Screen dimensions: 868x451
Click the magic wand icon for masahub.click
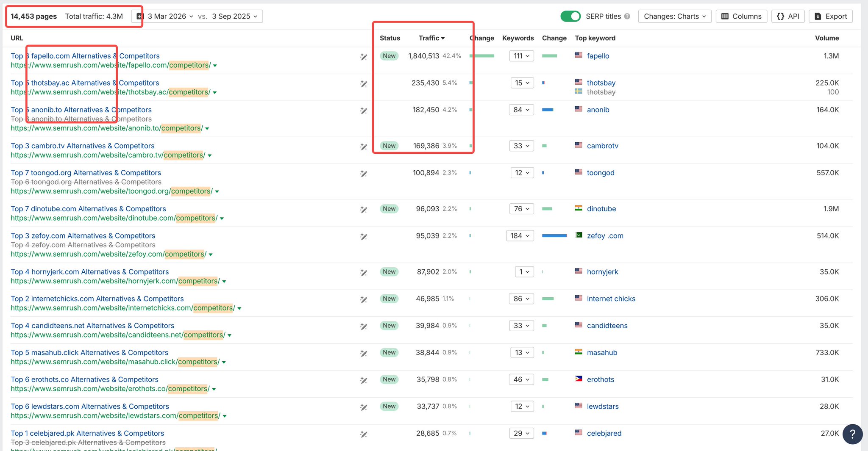(x=364, y=353)
